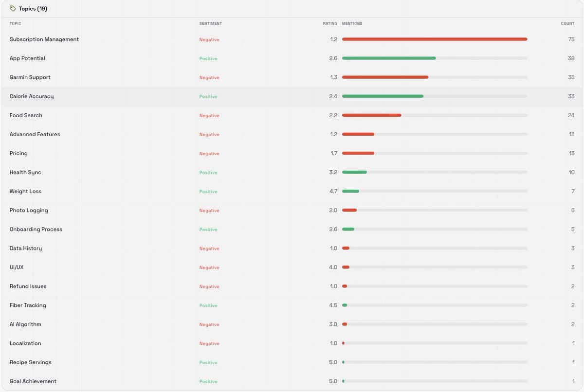584x392 pixels.
Task: Click the Positive label for Health Sync
Action: (208, 173)
